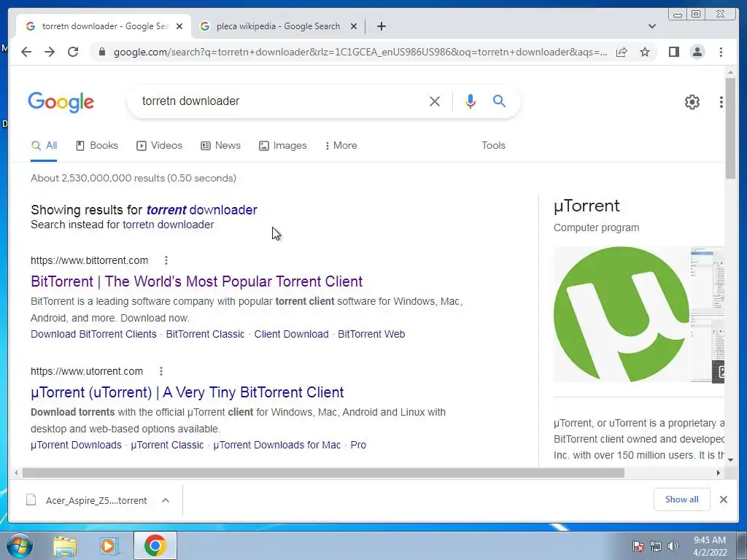The height and width of the screenshot is (560, 747).
Task: Switch to Images results
Action: point(283,146)
